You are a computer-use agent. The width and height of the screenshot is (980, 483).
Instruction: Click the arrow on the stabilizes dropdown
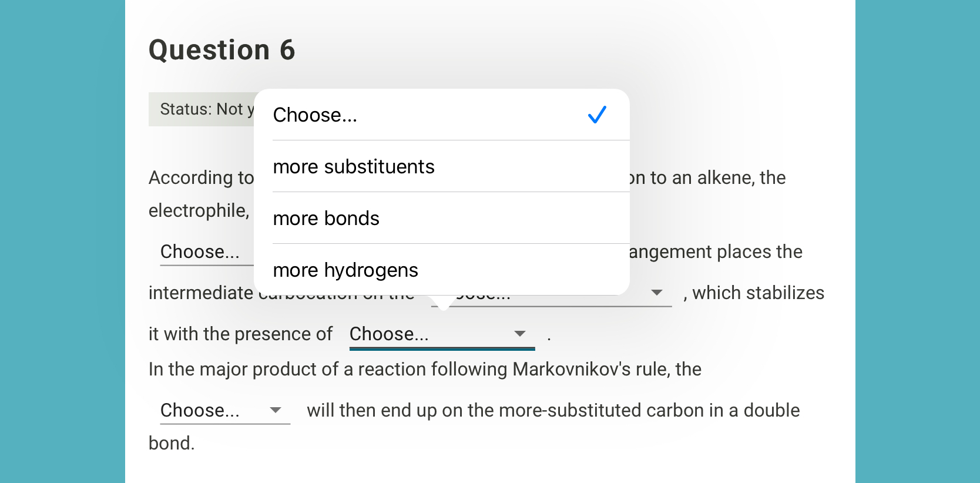coord(656,293)
